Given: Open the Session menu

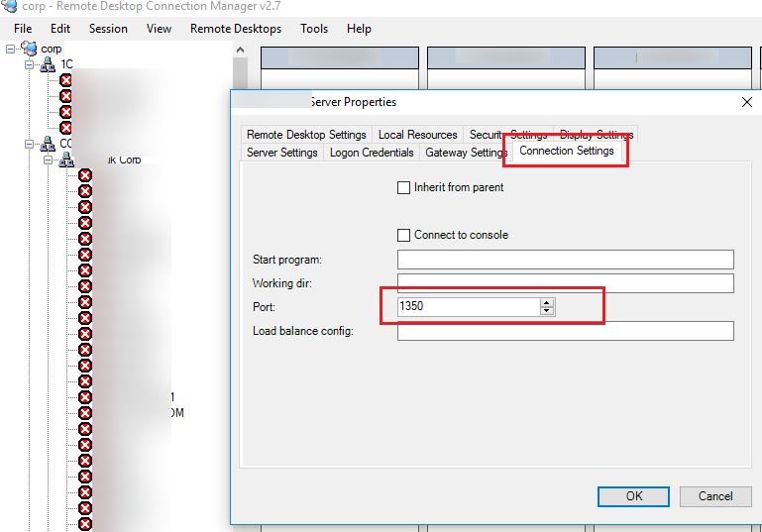Looking at the screenshot, I should pos(108,29).
